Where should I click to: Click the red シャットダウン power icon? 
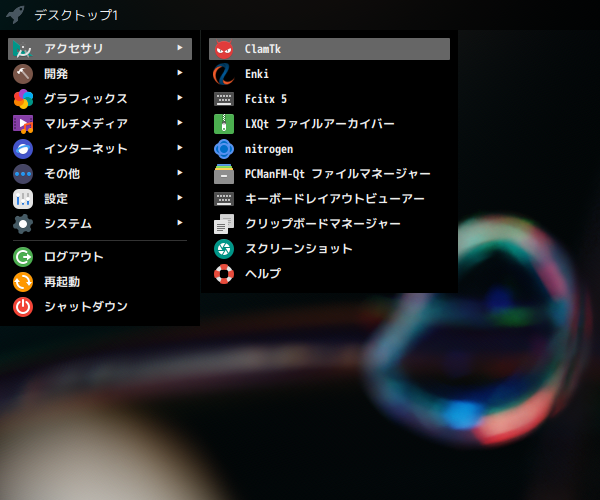pyautogui.click(x=23, y=307)
